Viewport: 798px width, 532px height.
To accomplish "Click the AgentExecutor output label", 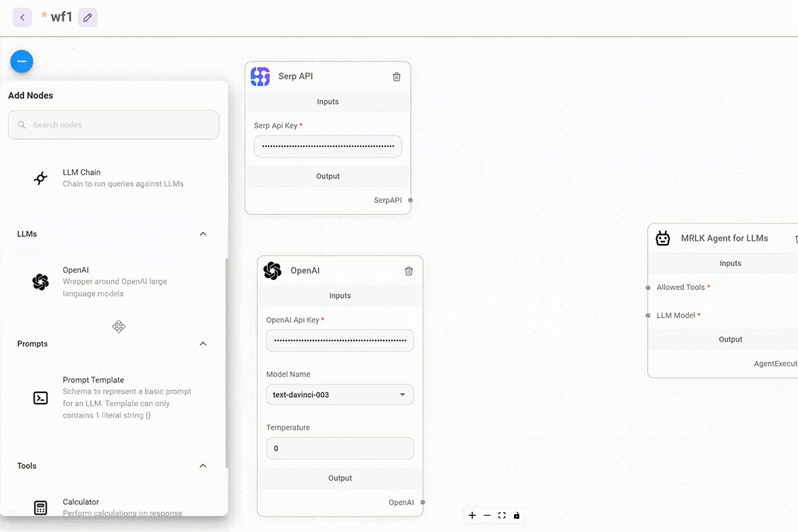I will click(x=775, y=364).
